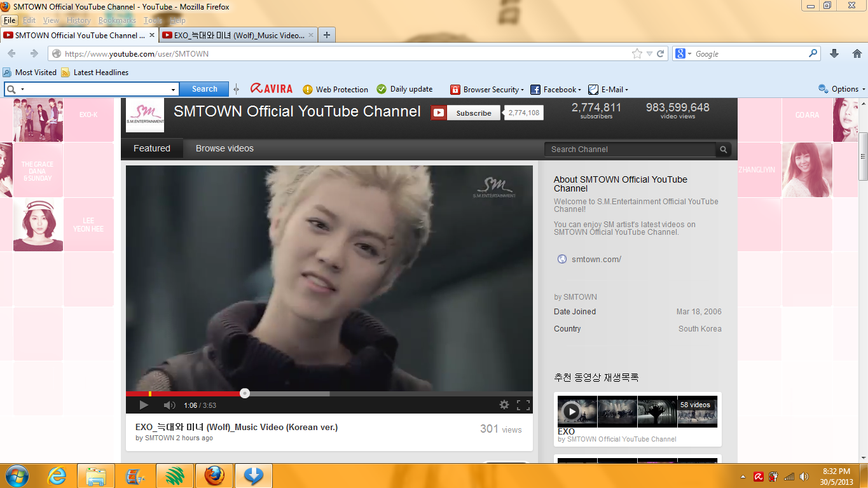Screen dimensions: 868x488
Task: Click the globe icon beside smtown.com
Action: point(561,259)
